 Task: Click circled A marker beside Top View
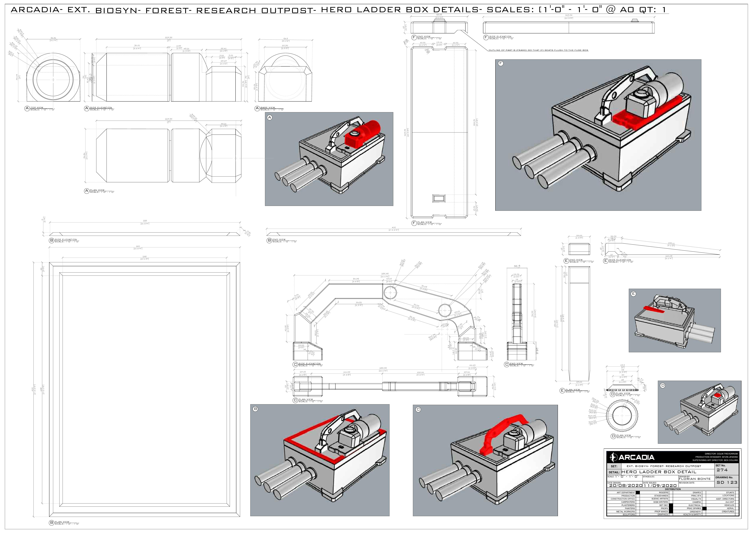[27, 108]
